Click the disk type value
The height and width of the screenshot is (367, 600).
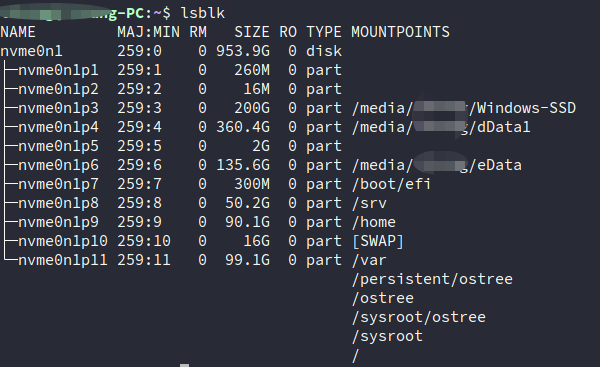tap(324, 51)
